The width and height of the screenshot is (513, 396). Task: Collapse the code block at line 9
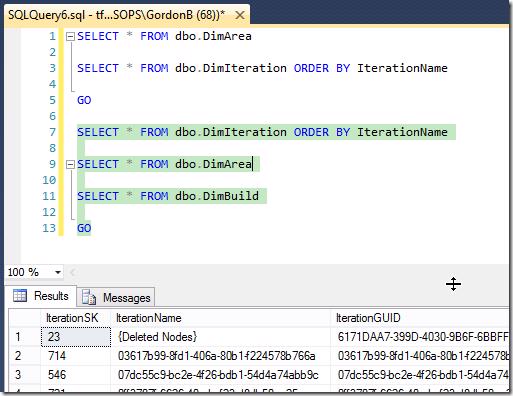click(70, 164)
